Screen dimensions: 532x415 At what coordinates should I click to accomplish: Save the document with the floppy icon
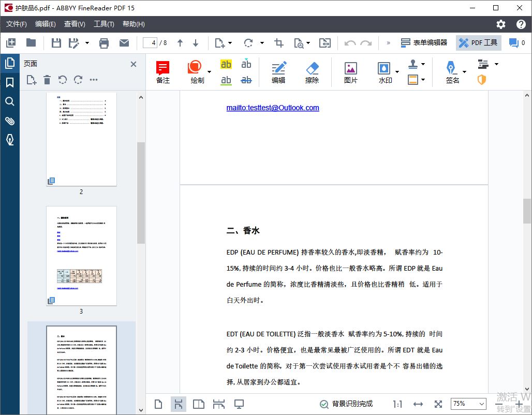coord(56,43)
